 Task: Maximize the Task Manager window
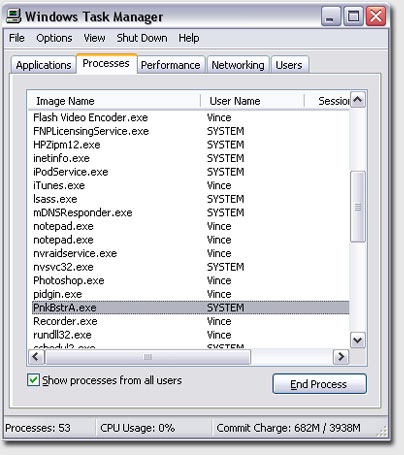pyautogui.click(x=353, y=16)
